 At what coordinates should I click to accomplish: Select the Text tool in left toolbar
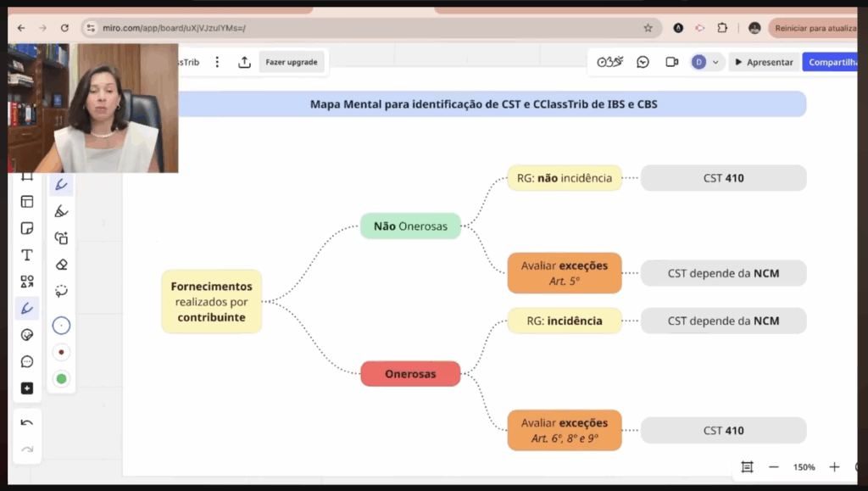[27, 255]
